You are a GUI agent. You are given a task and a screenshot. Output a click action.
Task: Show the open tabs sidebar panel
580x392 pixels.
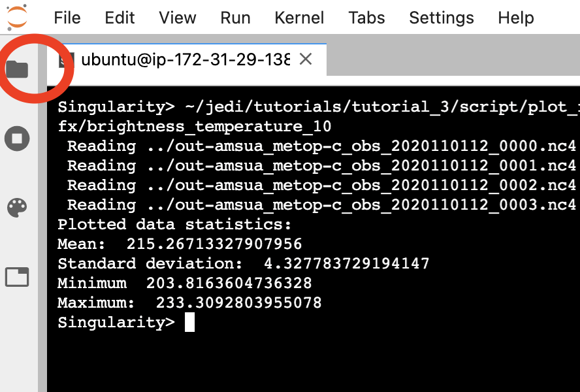pos(17,277)
